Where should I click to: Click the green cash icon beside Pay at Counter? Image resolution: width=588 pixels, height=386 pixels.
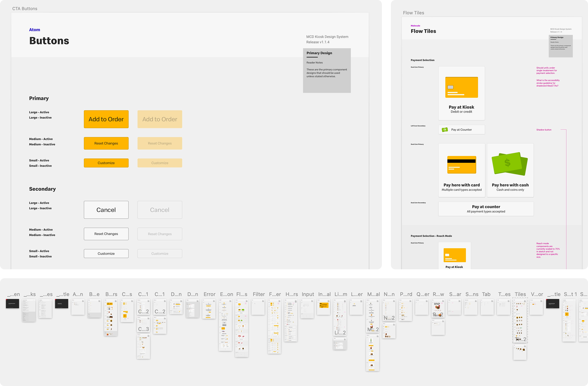(445, 130)
